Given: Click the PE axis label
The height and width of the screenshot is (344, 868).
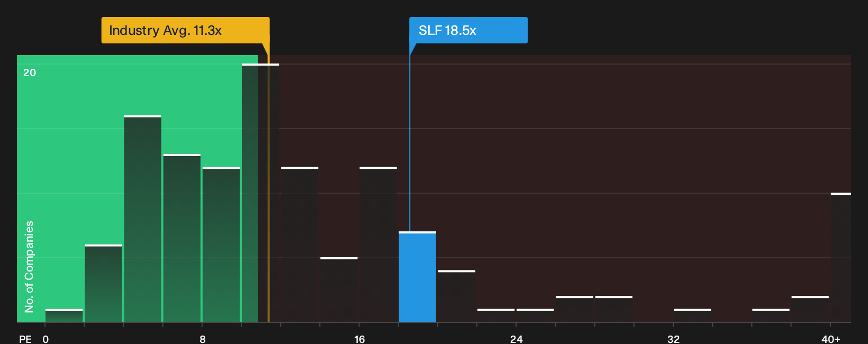Looking at the screenshot, I should [25, 339].
